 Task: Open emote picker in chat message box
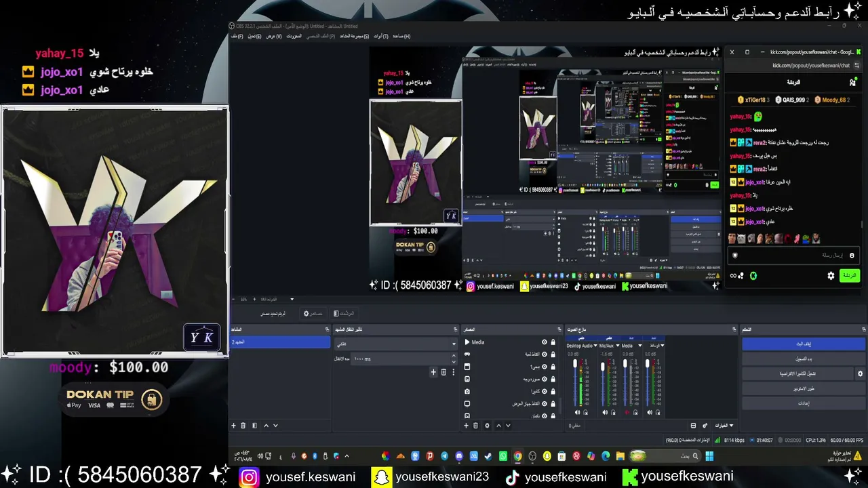click(x=852, y=256)
